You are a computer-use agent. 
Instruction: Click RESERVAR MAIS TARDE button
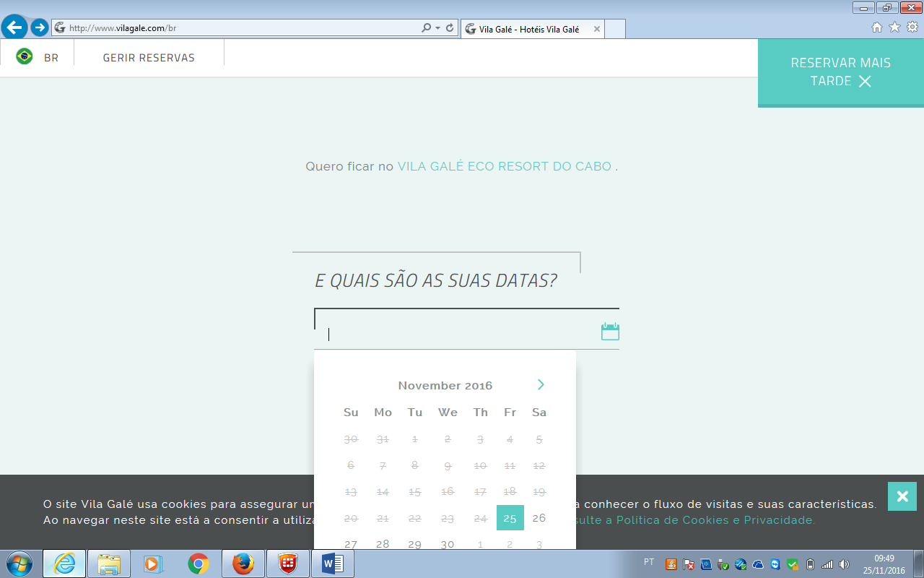click(x=841, y=72)
